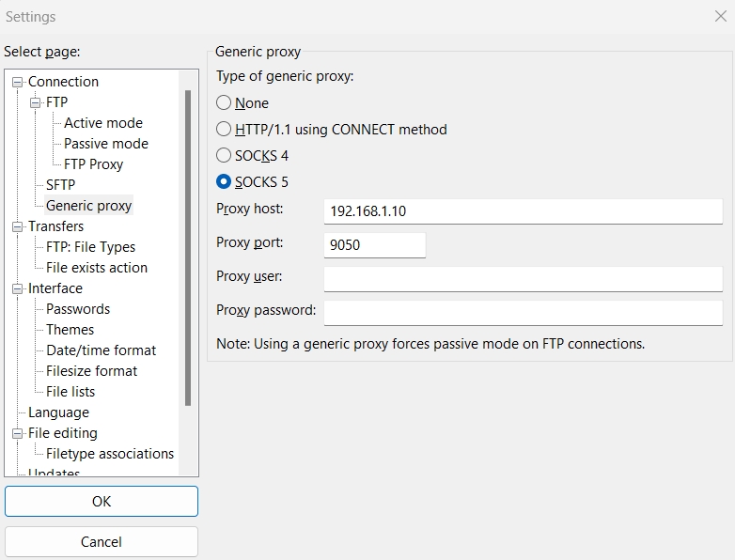Open the FTP Proxy settings page

click(93, 164)
